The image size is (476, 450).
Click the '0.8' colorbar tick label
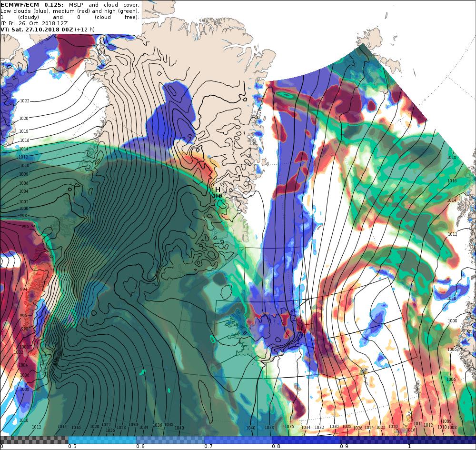[276, 446]
